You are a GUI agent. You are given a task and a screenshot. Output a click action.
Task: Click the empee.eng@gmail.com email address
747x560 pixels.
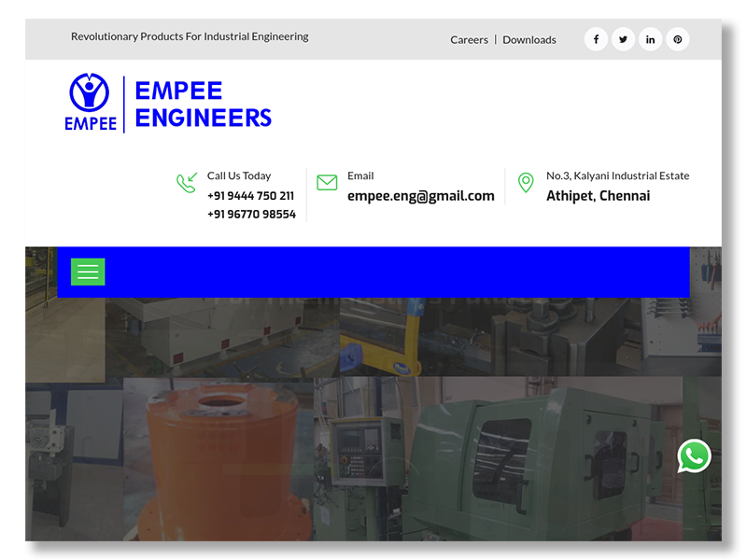coord(420,196)
